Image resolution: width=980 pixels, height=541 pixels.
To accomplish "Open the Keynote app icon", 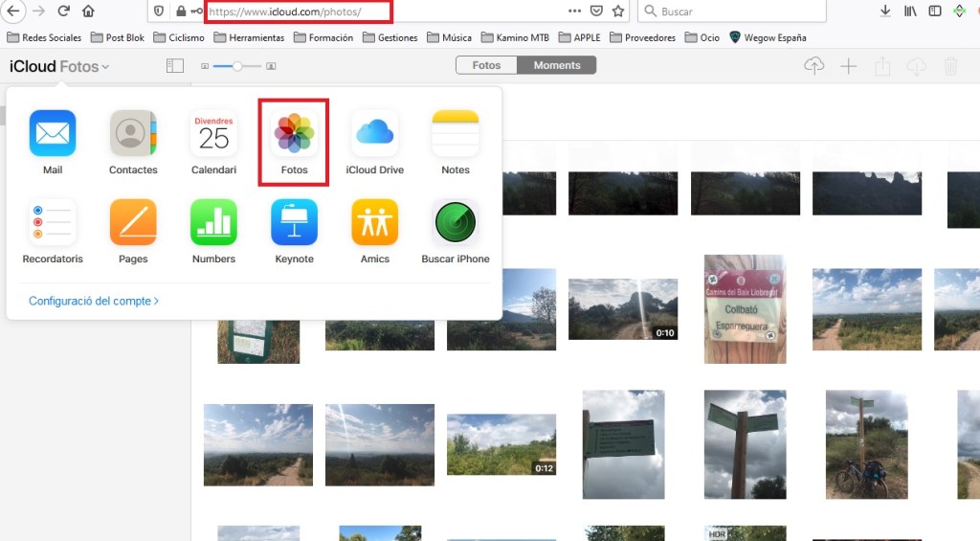I will tap(294, 222).
